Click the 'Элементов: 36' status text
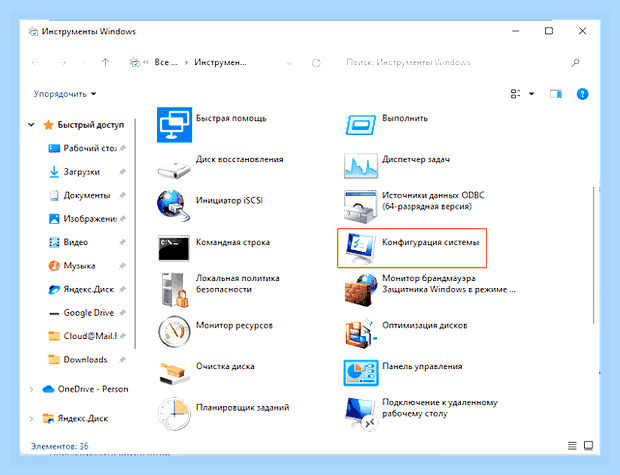 pyautogui.click(x=60, y=446)
